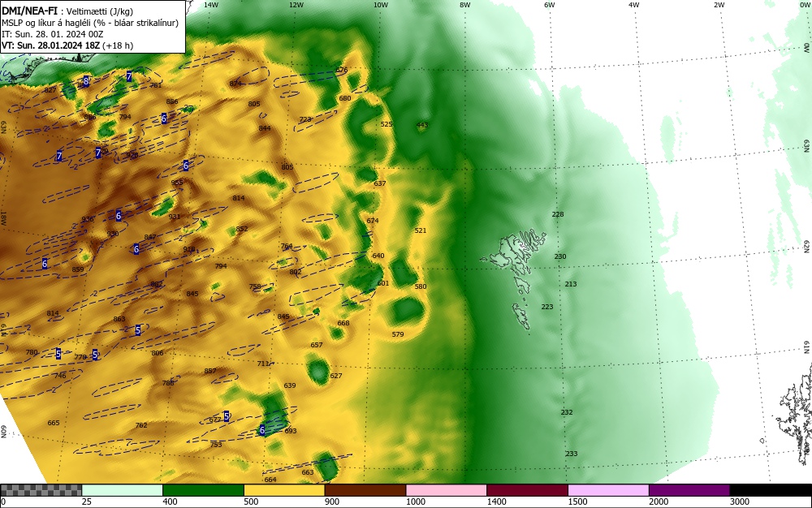The width and height of the screenshot is (812, 508).
Task: Click the legend value '3000'
Action: (740, 502)
